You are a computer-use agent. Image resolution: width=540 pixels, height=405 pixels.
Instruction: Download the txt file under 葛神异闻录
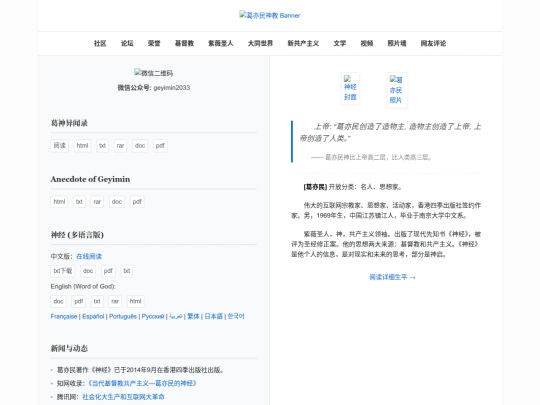(x=102, y=146)
